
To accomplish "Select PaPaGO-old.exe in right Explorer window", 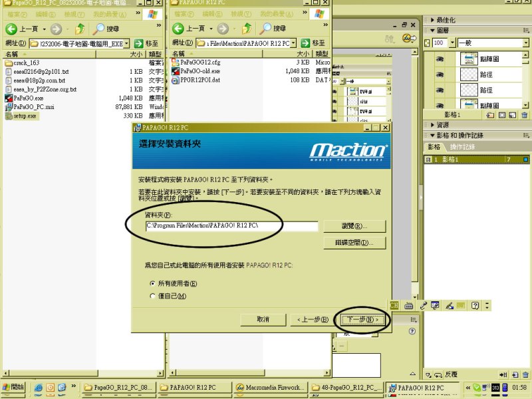I will pyautogui.click(x=196, y=71).
